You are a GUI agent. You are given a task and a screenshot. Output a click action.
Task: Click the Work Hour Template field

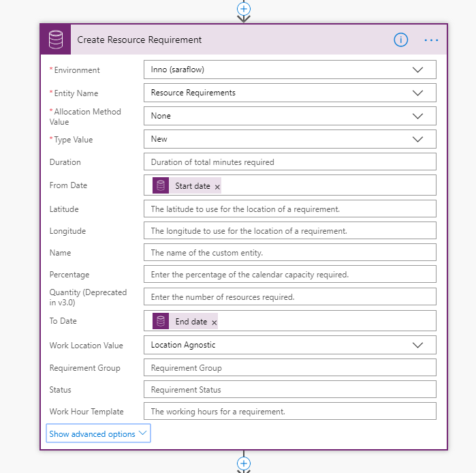point(289,412)
